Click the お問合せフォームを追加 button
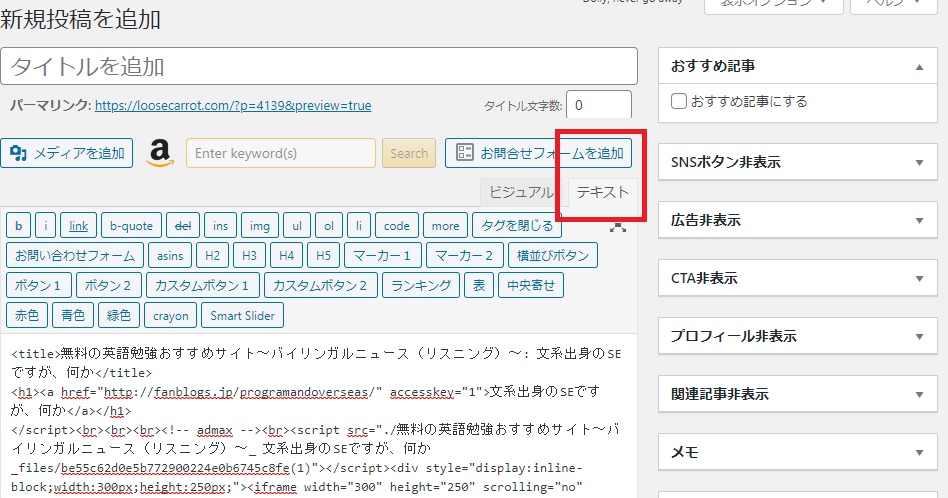The image size is (948, 498). pyautogui.click(x=539, y=153)
